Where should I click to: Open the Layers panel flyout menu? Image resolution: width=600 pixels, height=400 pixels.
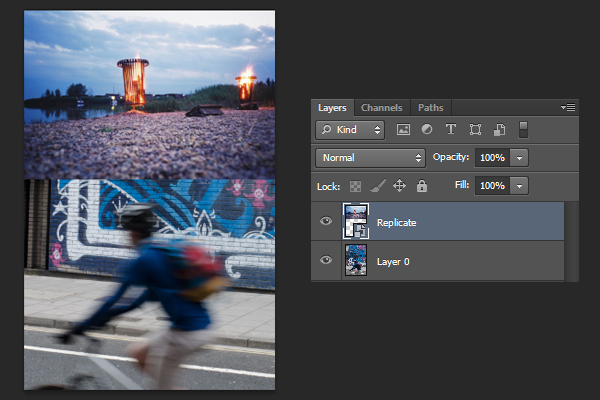pyautogui.click(x=568, y=108)
